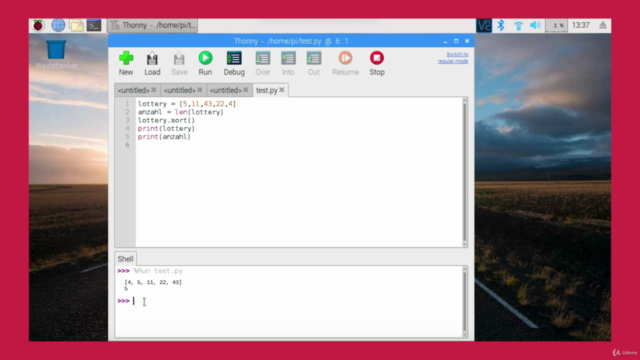Maximize the Thonny window
Screen dimensions: 640x360
456,41
